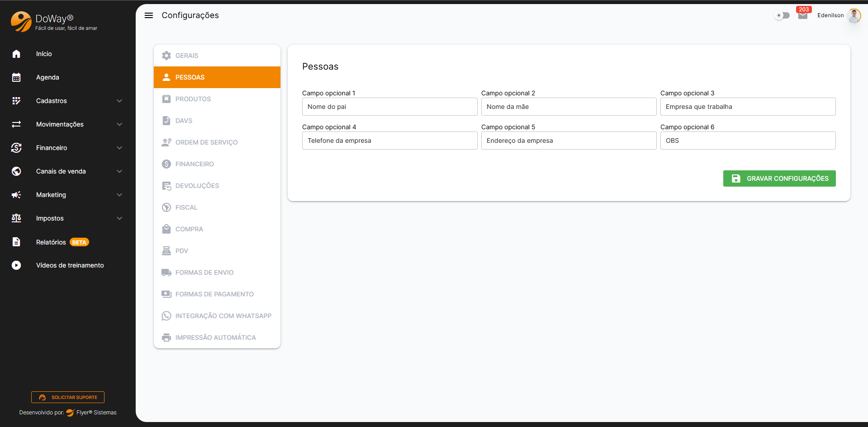The image size is (868, 427).
Task: Open Agenda via its calendar icon
Action: click(16, 77)
